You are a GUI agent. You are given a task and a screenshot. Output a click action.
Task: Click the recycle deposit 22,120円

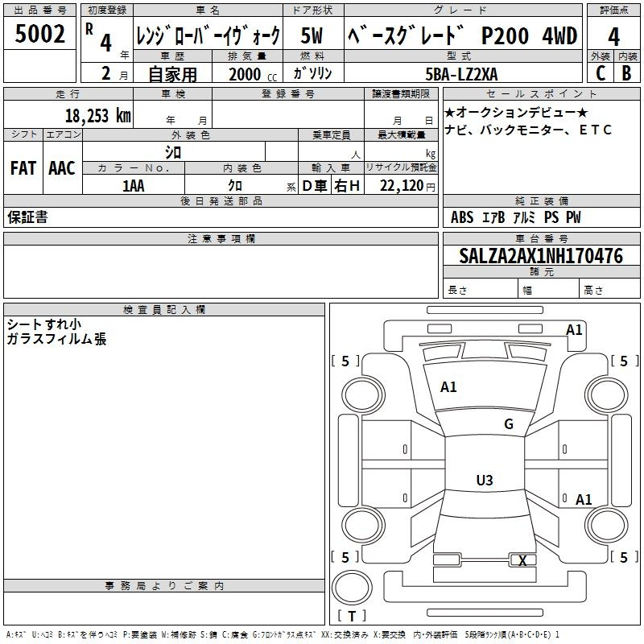pyautogui.click(x=407, y=186)
